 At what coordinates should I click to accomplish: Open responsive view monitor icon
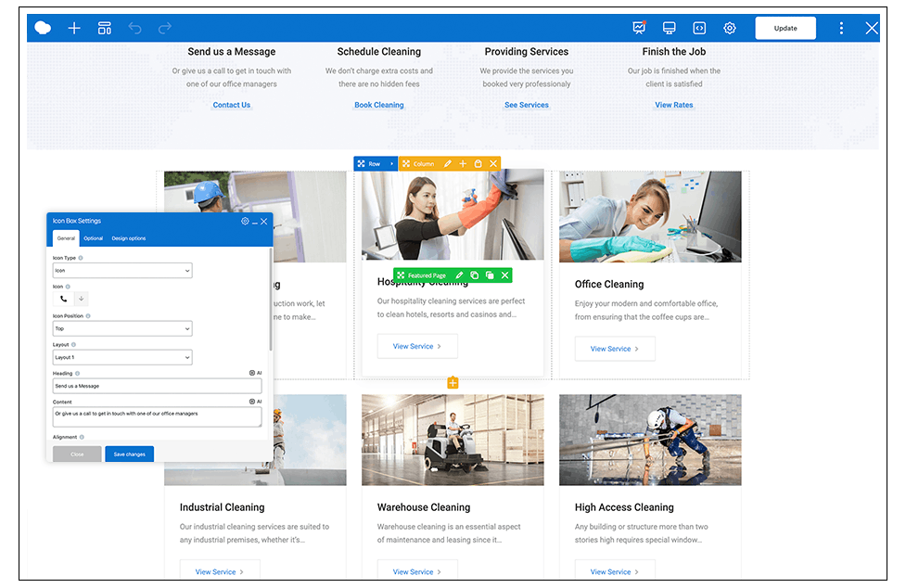(x=670, y=28)
